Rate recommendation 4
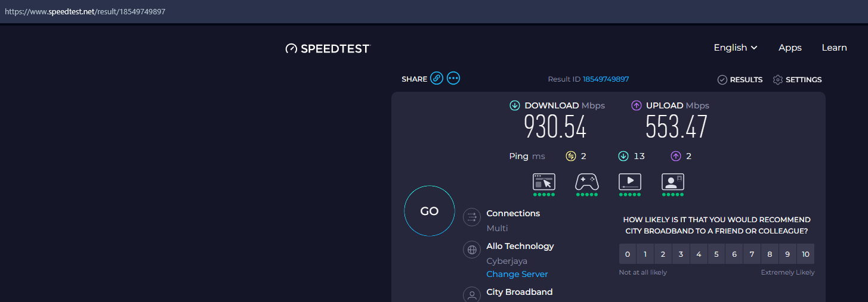This screenshot has height=302, width=868. 699,254
